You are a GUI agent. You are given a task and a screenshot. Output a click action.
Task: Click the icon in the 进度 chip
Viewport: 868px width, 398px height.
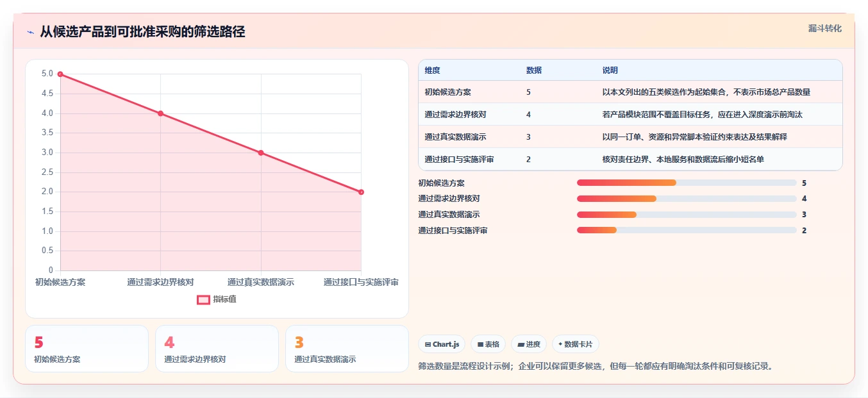[521, 344]
